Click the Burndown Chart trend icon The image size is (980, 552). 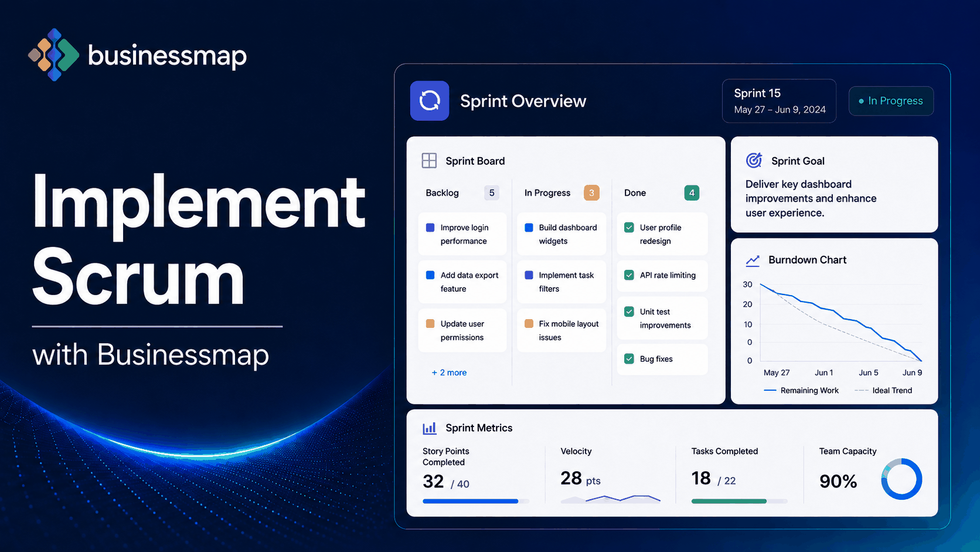(x=753, y=260)
